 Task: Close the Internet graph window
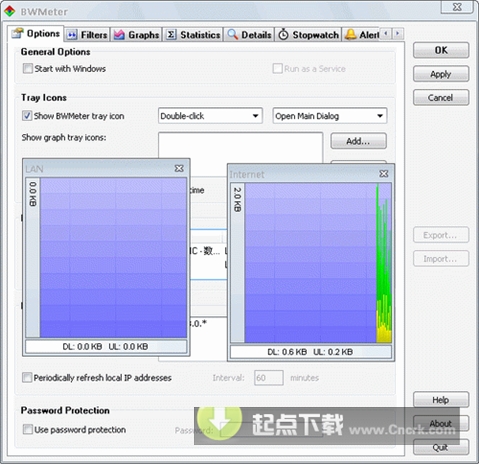(384, 174)
